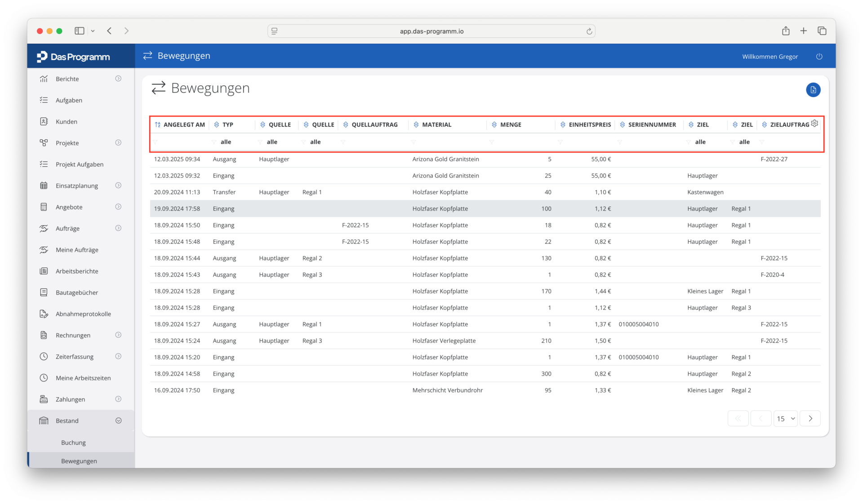Click the Zahlungen cash register icon
The height and width of the screenshot is (504, 863).
[x=44, y=399]
